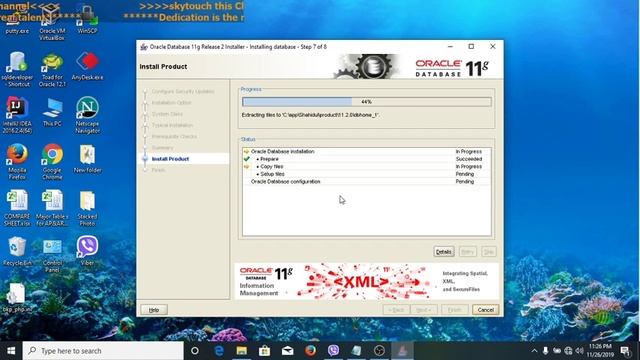Select Setup files status row
This screenshot has width=640, height=360.
click(367, 174)
